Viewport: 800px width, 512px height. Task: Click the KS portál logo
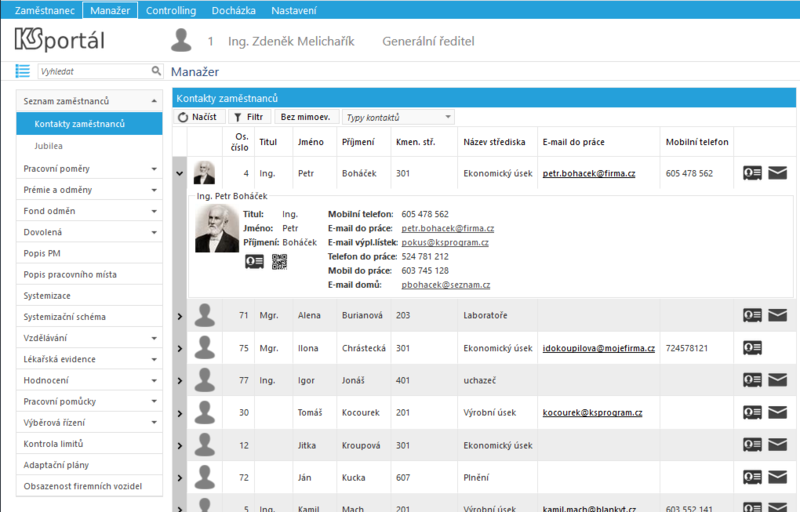click(x=60, y=40)
